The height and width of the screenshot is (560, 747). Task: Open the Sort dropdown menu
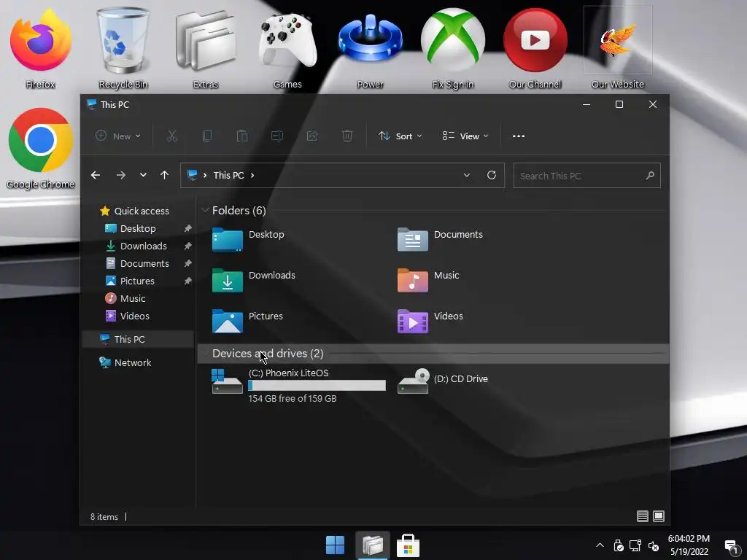(x=400, y=136)
